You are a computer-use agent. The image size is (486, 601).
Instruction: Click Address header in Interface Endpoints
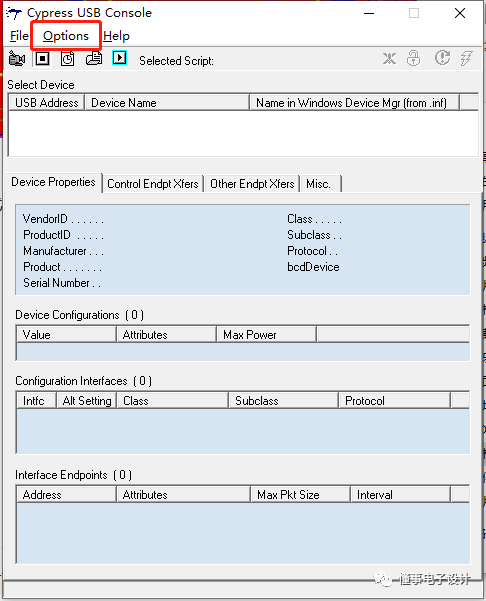pyautogui.click(x=66, y=494)
